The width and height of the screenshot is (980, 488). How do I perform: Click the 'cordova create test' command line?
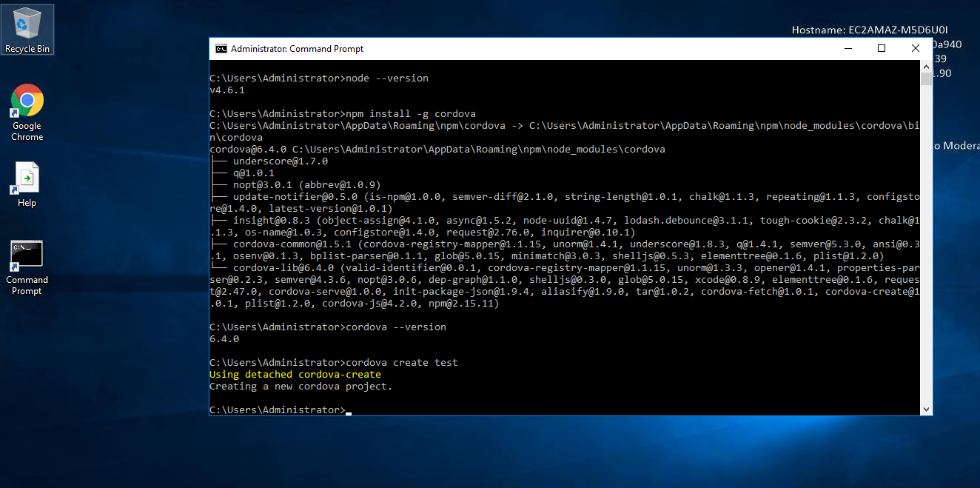333,363
